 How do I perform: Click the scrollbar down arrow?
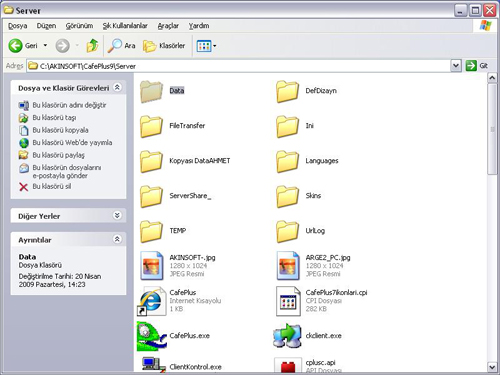click(492, 367)
